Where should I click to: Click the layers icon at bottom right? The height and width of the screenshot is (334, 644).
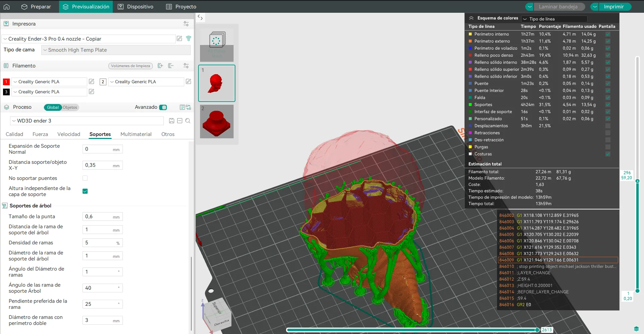(x=636, y=329)
